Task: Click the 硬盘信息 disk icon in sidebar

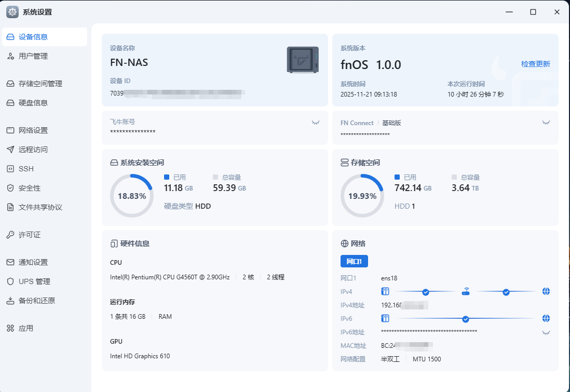Action: pos(10,103)
